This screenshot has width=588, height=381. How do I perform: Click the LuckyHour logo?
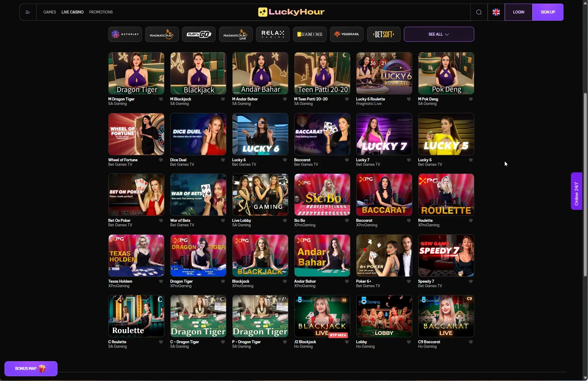(x=291, y=12)
